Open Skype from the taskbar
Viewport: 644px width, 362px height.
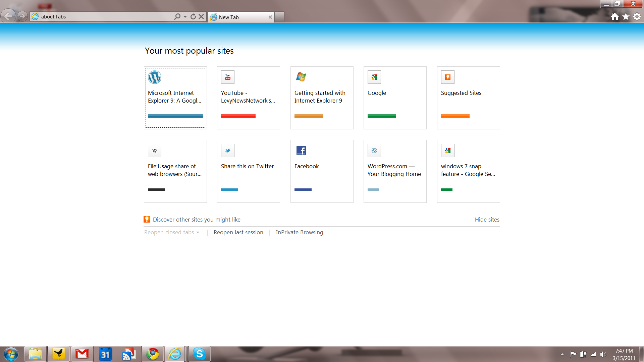point(199,354)
